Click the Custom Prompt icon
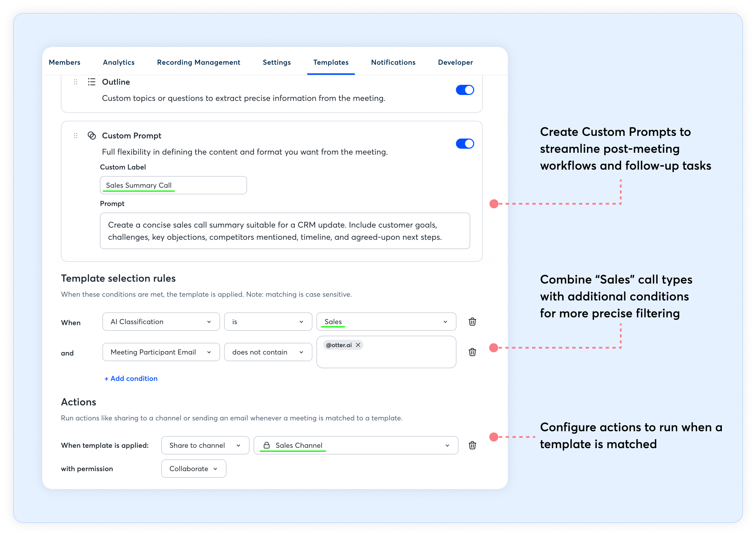This screenshot has width=756, height=536. pyautogui.click(x=92, y=136)
